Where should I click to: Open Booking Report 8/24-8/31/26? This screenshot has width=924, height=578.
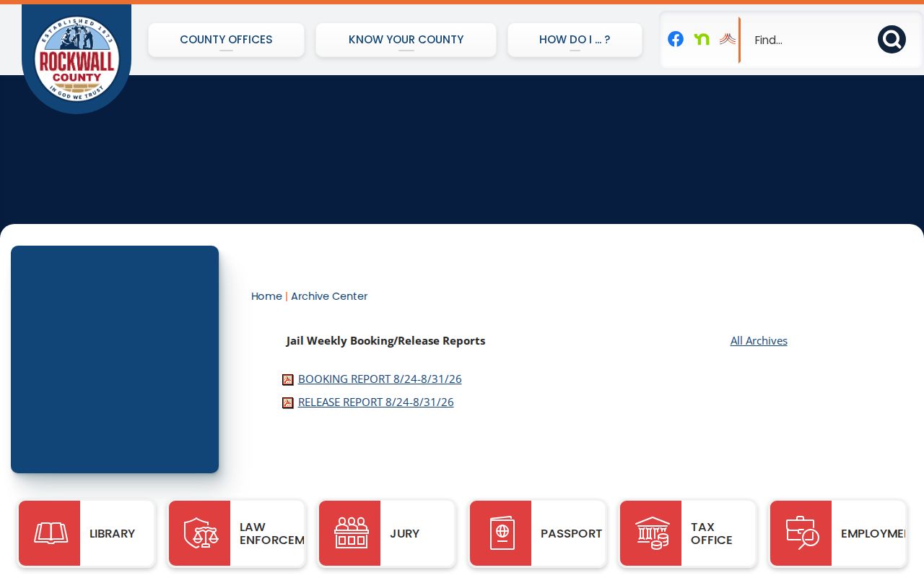click(380, 379)
